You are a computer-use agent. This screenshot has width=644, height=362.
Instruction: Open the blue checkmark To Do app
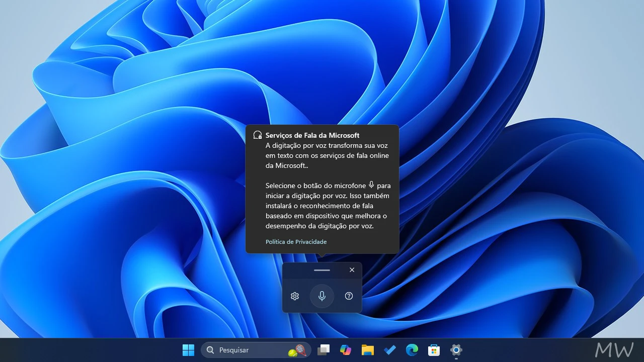[x=390, y=350]
